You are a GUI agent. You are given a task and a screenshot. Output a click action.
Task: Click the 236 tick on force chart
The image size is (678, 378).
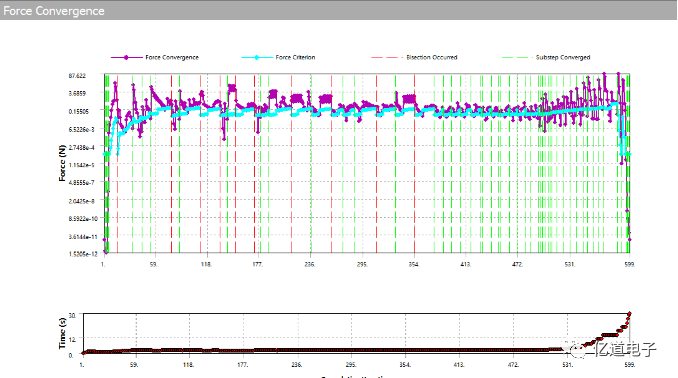point(310,264)
